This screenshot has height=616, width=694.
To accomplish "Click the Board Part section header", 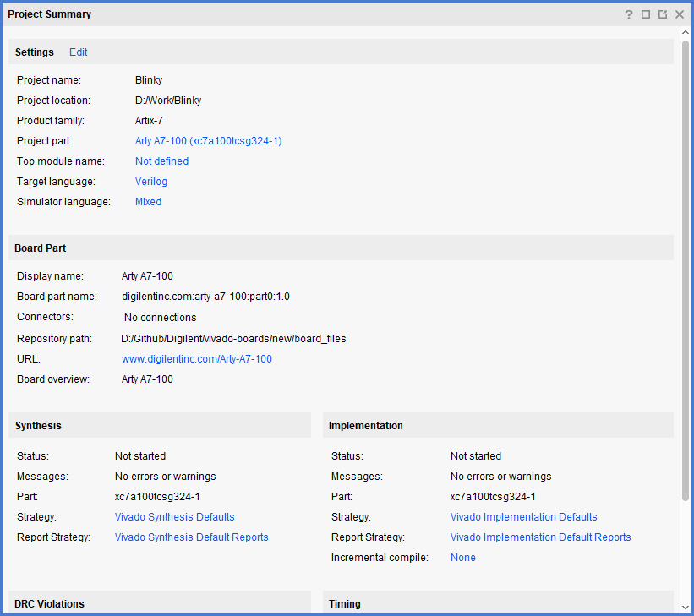I will pos(342,248).
